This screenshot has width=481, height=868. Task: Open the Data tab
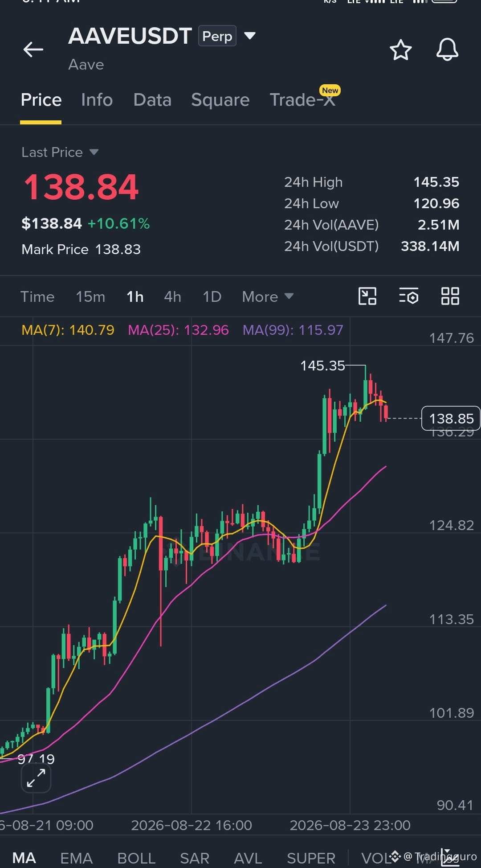click(x=152, y=100)
